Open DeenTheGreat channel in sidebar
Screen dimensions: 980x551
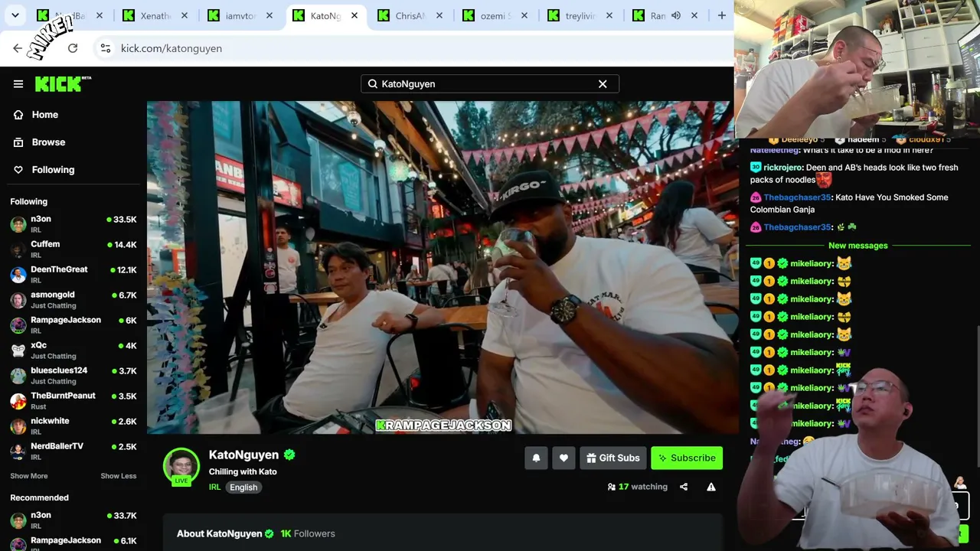point(73,275)
